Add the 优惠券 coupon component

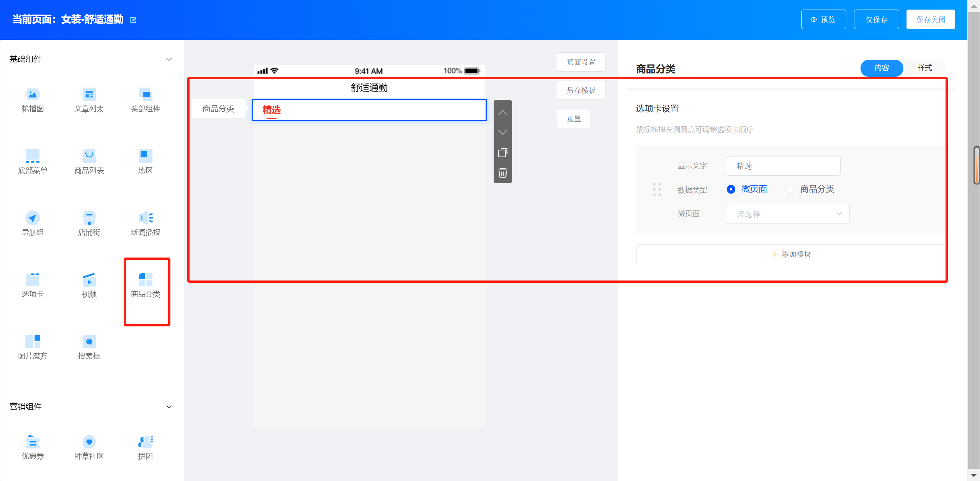tap(33, 448)
